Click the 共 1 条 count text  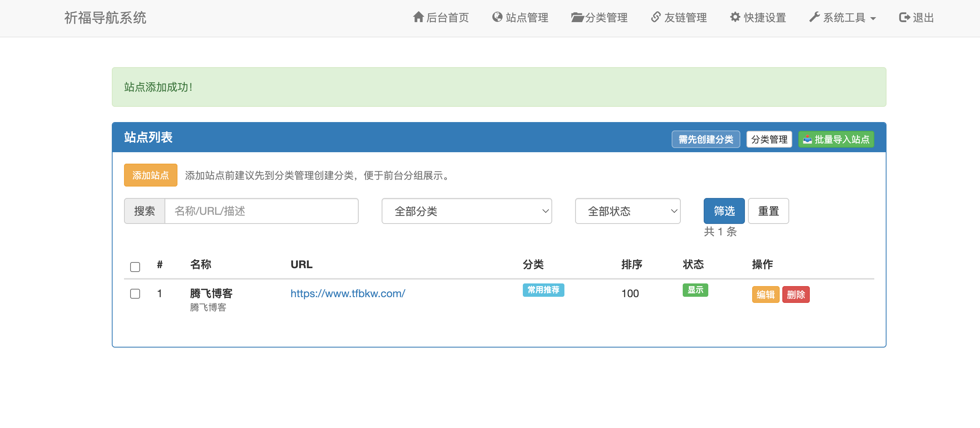point(720,232)
